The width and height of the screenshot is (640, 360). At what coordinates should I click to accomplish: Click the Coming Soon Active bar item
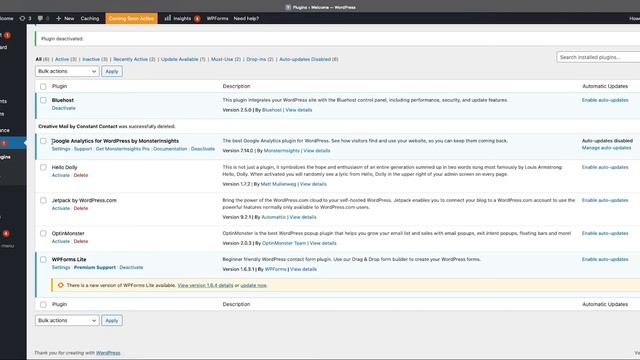[x=131, y=18]
